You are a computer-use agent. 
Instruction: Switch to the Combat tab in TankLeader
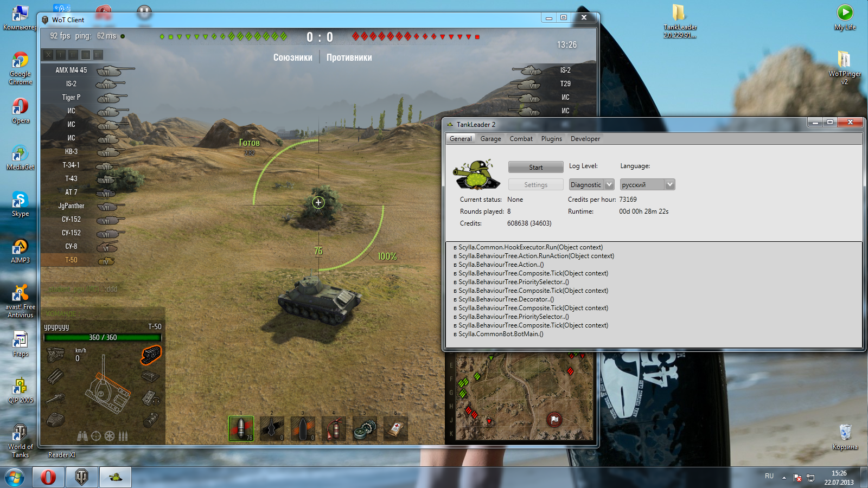tap(521, 139)
